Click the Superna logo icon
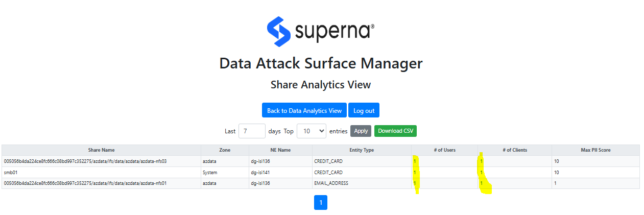The height and width of the screenshot is (215, 644). coord(279,32)
